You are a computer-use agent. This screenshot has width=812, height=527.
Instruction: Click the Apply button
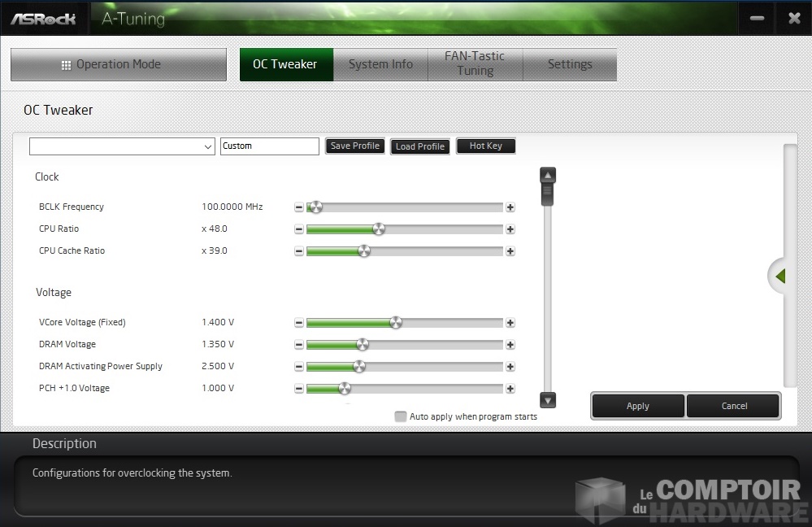point(638,406)
